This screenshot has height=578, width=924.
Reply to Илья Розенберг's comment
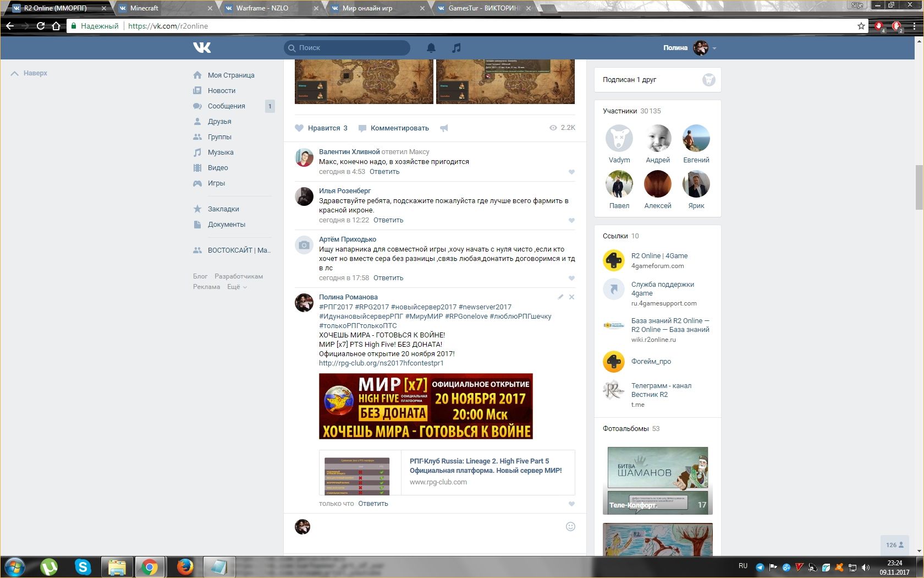pyautogui.click(x=388, y=220)
